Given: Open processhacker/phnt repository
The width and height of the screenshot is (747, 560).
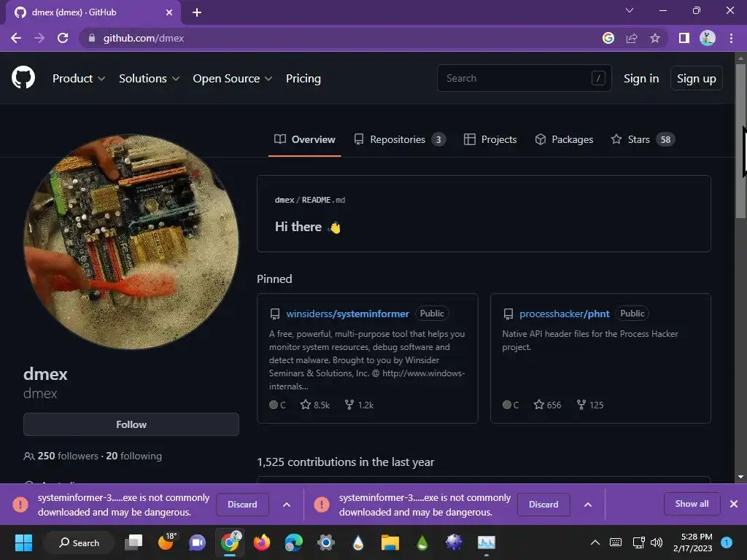Looking at the screenshot, I should point(564,314).
